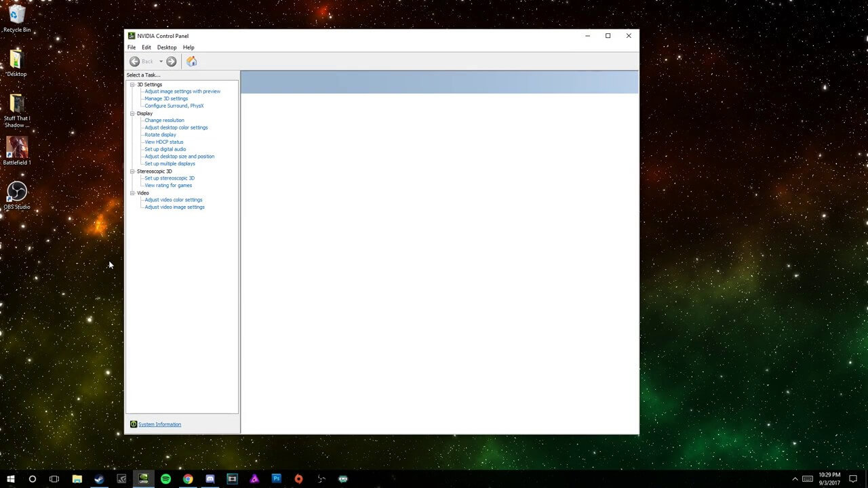868x488 pixels.
Task: Open the File menu
Action: tap(132, 47)
